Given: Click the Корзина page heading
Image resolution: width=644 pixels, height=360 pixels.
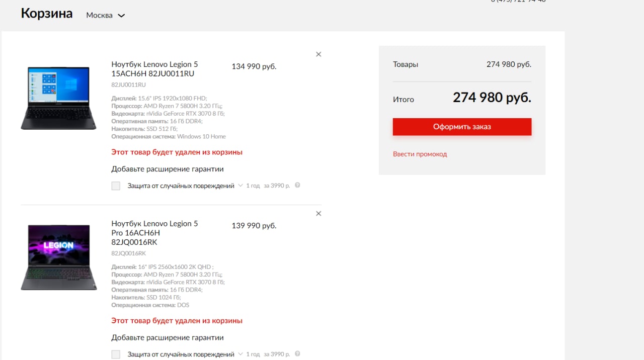Looking at the screenshot, I should pos(47,13).
